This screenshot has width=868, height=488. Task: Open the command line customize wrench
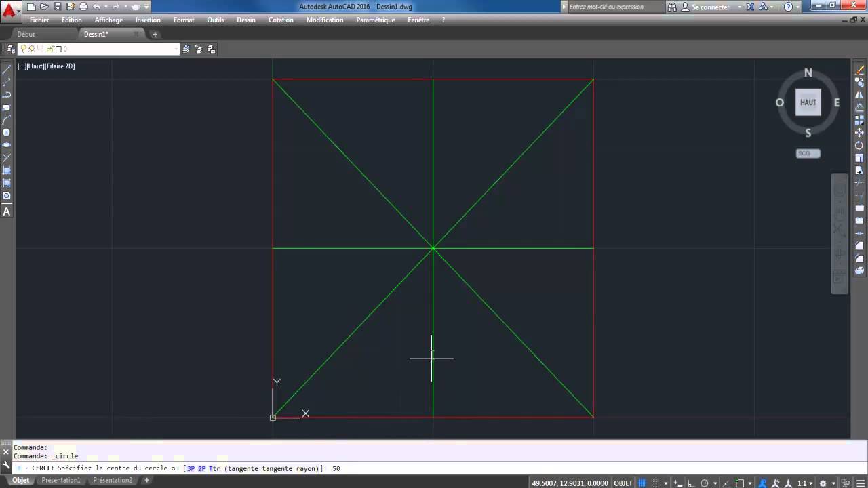point(6,466)
